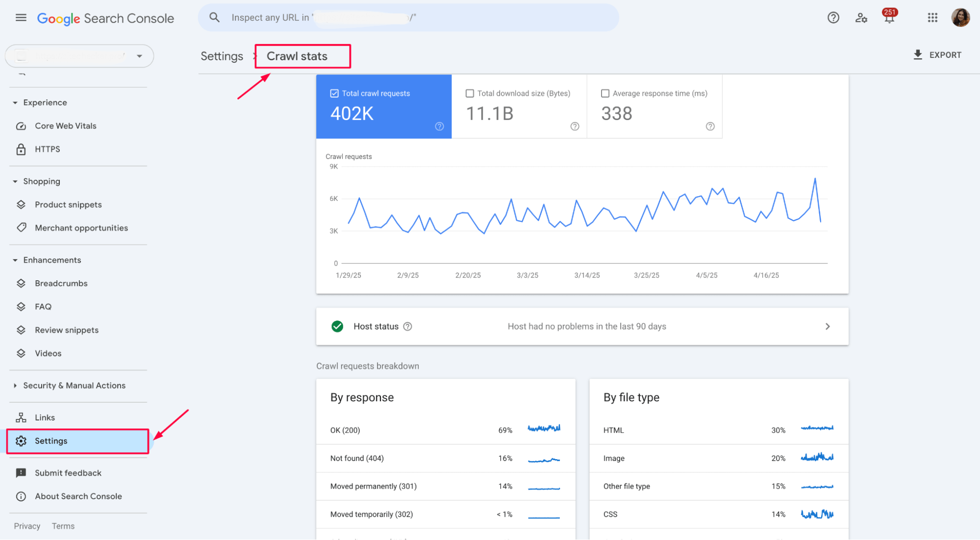The width and height of the screenshot is (980, 540).
Task: Open Users and permissions icon
Action: tap(861, 18)
